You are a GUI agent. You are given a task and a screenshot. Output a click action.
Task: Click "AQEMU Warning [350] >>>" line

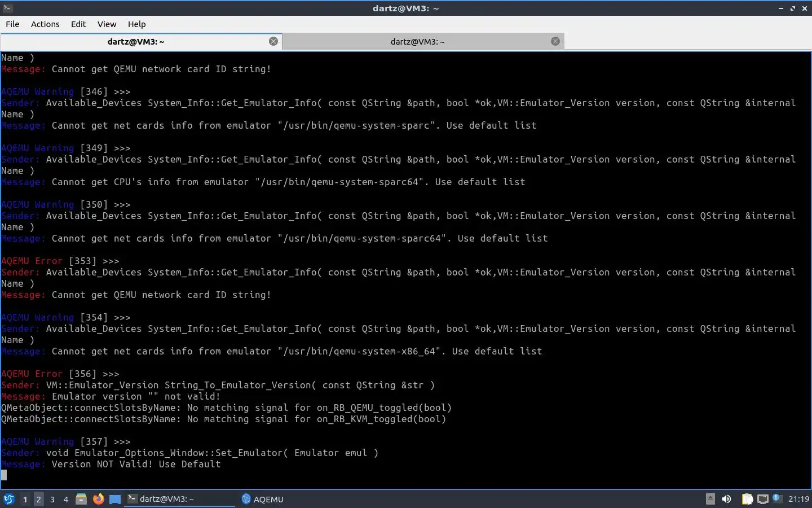tap(66, 204)
